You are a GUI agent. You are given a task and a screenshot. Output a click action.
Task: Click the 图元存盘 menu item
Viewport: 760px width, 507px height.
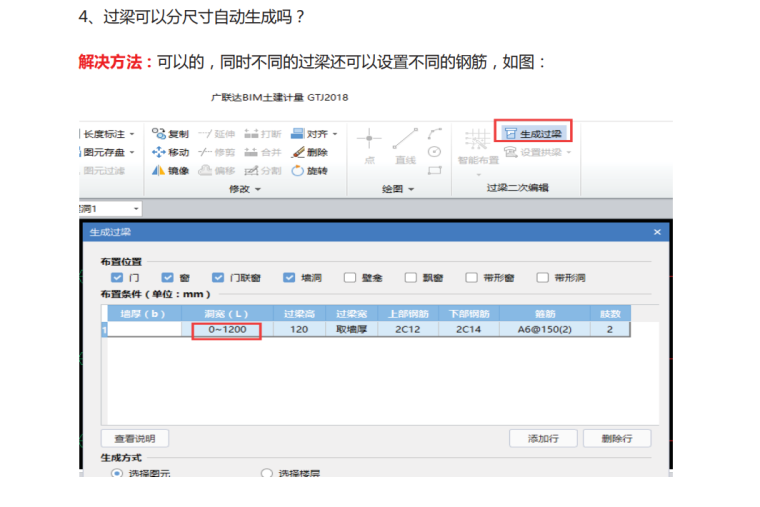[106, 152]
